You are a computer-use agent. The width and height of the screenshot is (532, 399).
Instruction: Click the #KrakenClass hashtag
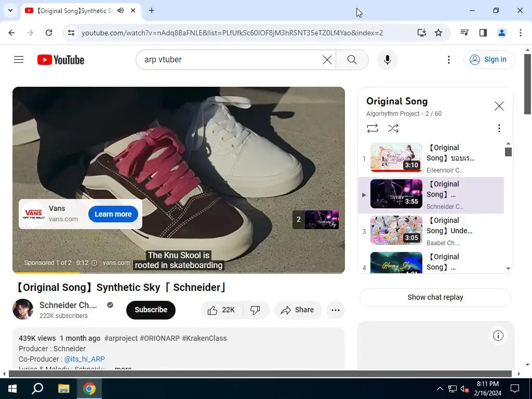204,338
